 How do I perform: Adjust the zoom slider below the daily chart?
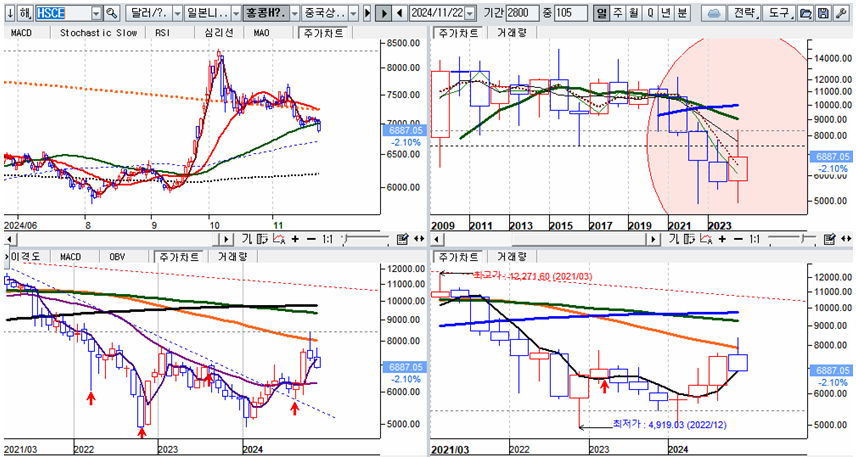pyautogui.click(x=364, y=239)
